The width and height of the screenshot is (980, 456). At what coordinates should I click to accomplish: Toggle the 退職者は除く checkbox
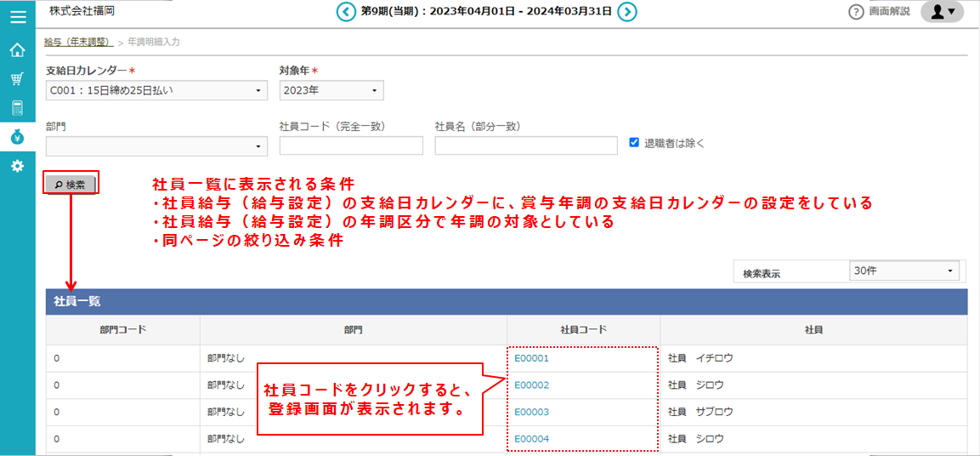click(x=634, y=142)
